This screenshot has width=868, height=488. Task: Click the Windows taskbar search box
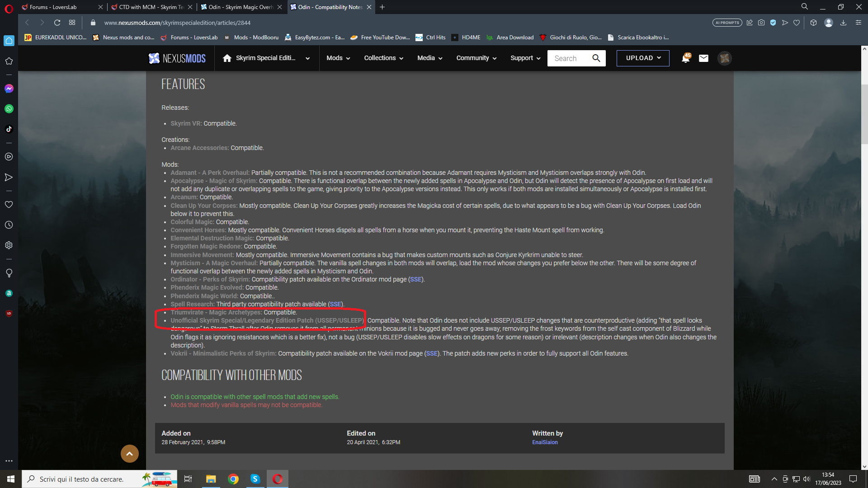tap(99, 479)
